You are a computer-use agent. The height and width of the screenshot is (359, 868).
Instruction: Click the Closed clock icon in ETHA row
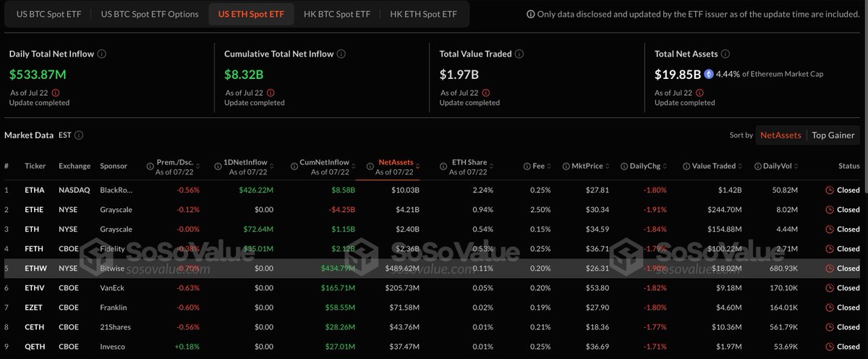click(829, 190)
